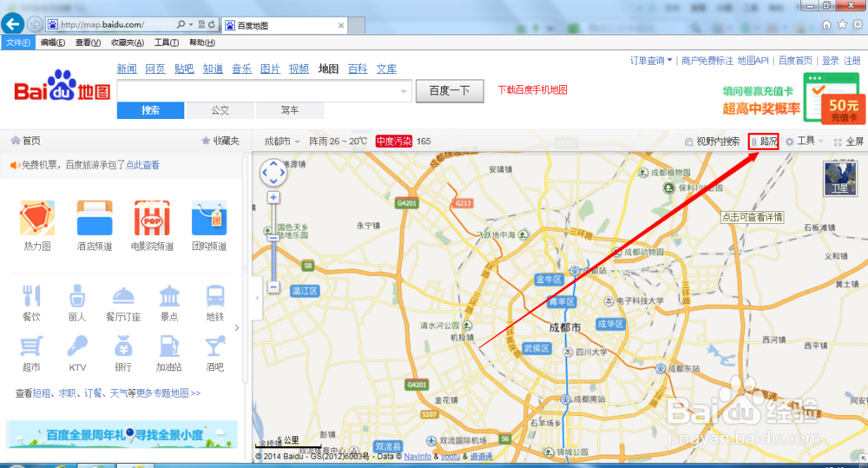Select the 丽人 beauty category icon
The width and height of the screenshot is (868, 468).
click(x=77, y=296)
